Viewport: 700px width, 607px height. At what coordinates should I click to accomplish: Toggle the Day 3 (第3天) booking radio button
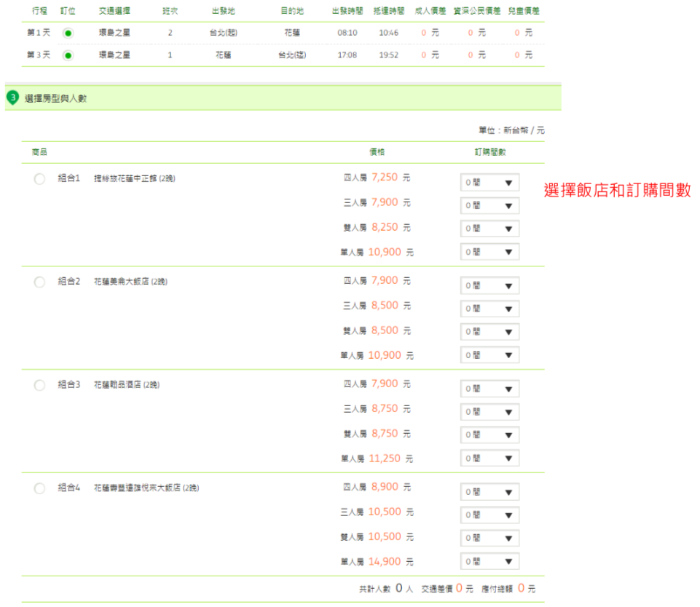(x=68, y=55)
